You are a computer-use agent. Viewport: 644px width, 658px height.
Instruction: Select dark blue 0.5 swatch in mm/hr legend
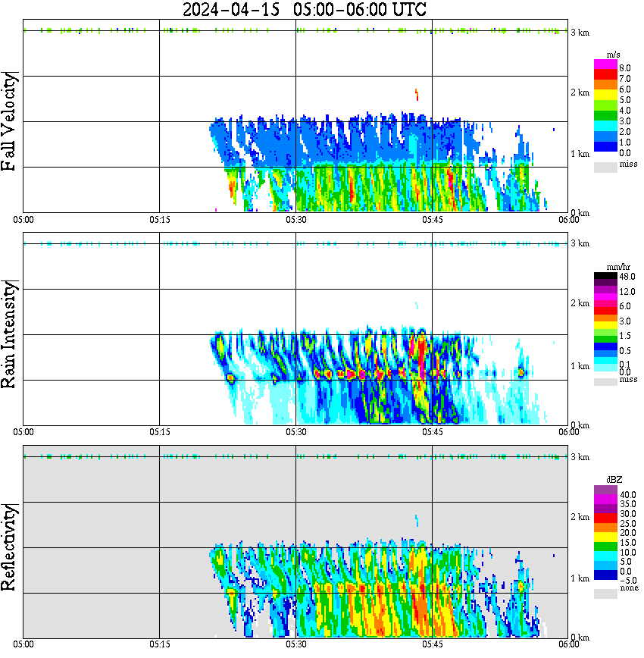point(605,346)
